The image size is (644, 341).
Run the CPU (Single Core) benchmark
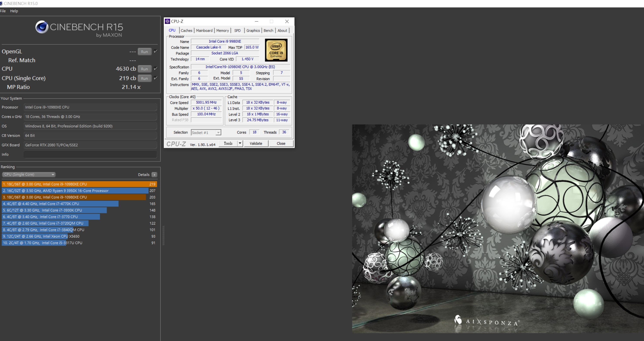tap(144, 78)
